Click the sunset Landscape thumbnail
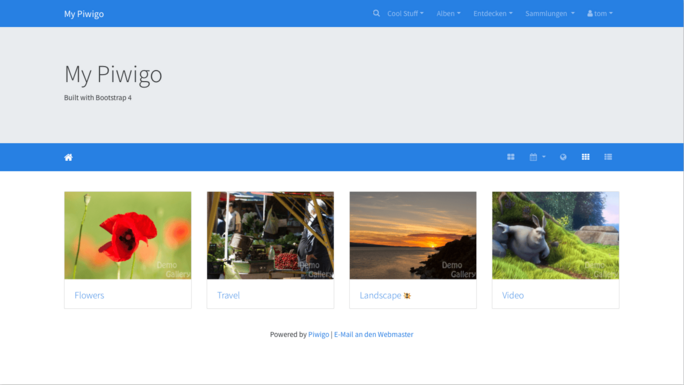Image resolution: width=684 pixels, height=385 pixels. 413,235
